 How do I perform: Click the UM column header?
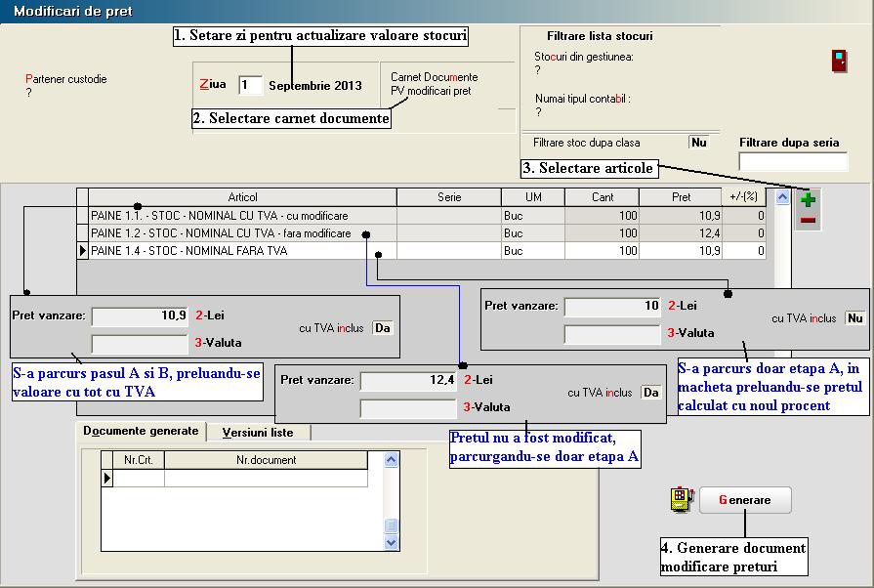point(533,197)
